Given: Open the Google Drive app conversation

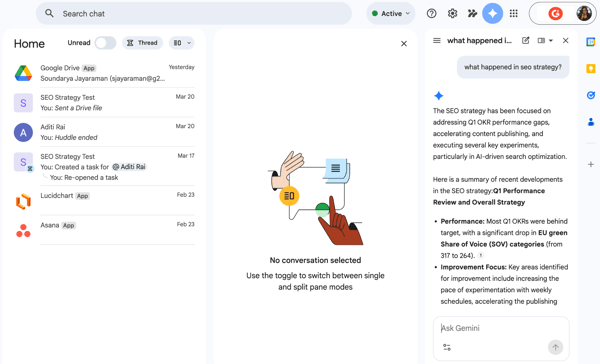Looking at the screenshot, I should pos(104,73).
